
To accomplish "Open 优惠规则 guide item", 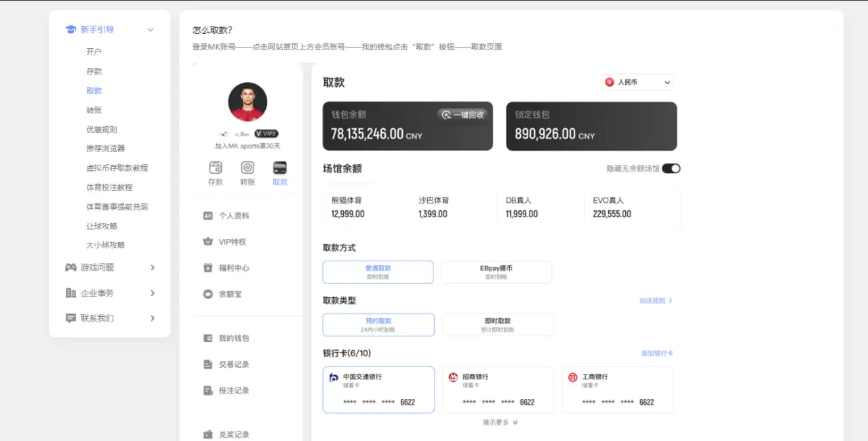I will pos(102,130).
